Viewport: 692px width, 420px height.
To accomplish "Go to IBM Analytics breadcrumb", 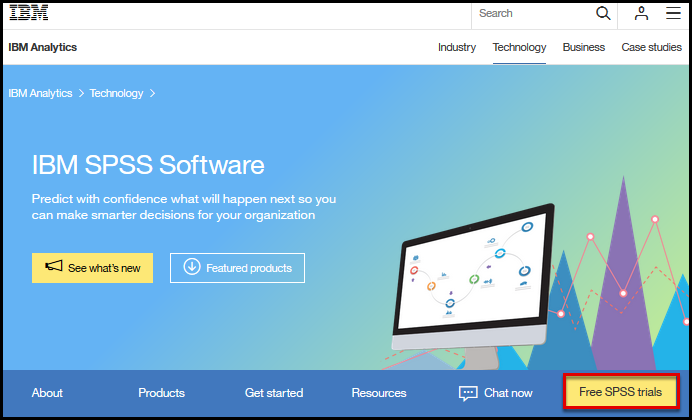I will 40,94.
